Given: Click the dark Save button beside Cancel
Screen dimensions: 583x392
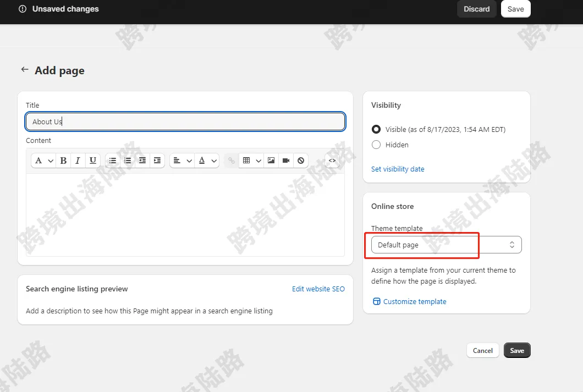Looking at the screenshot, I should (517, 350).
